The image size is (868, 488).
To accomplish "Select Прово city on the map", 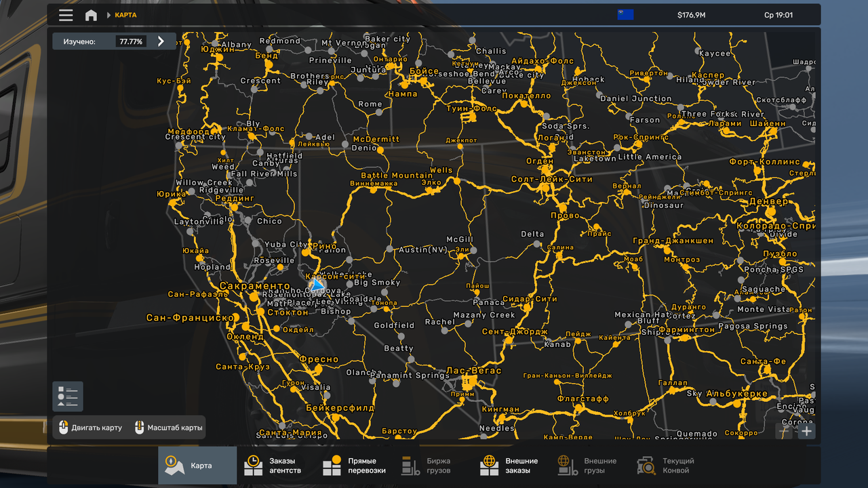I will pyautogui.click(x=565, y=216).
